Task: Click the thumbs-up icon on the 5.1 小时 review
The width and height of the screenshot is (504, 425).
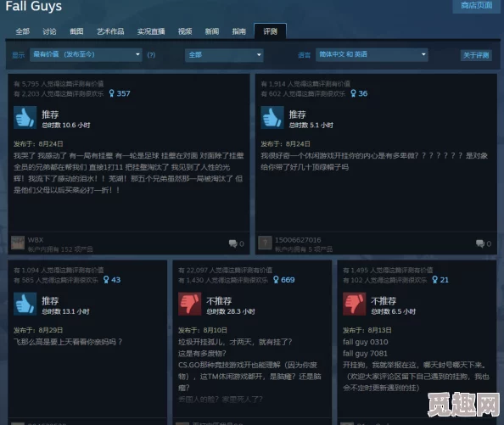Action: 272,118
